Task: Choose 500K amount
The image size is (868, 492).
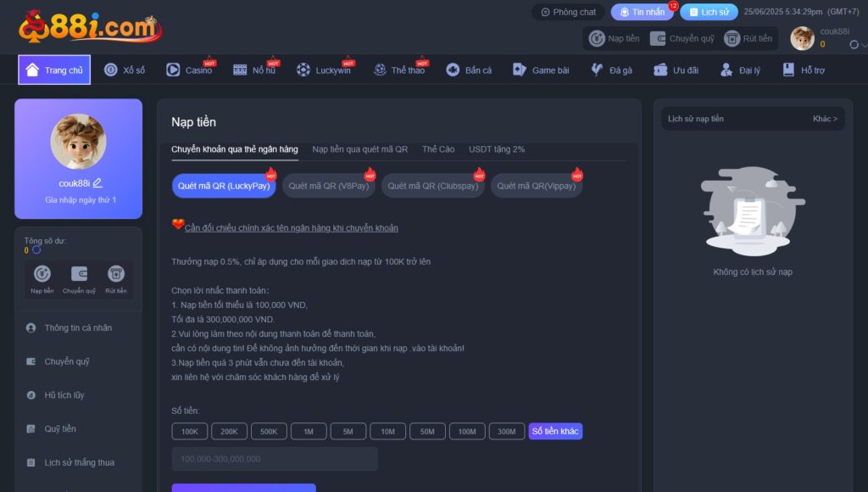Action: (x=269, y=432)
